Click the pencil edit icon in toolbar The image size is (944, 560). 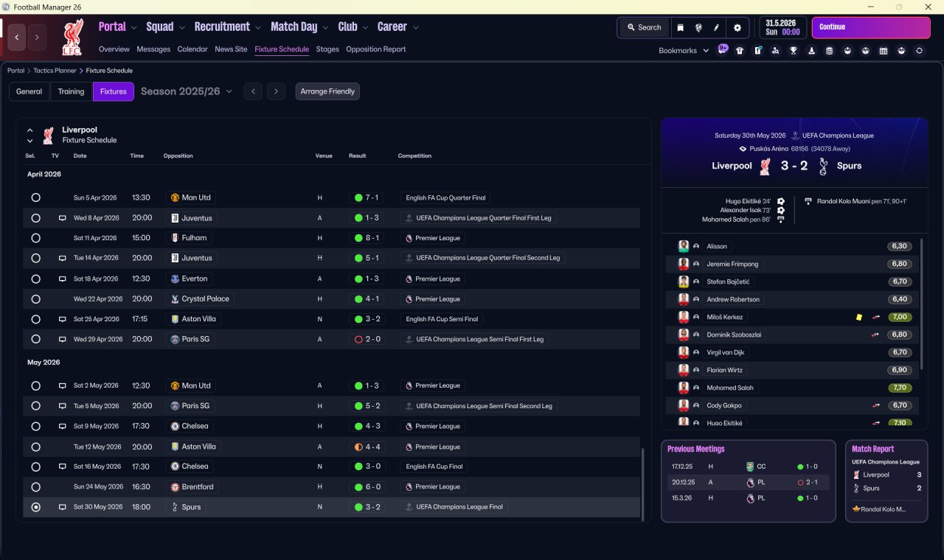[x=716, y=27]
